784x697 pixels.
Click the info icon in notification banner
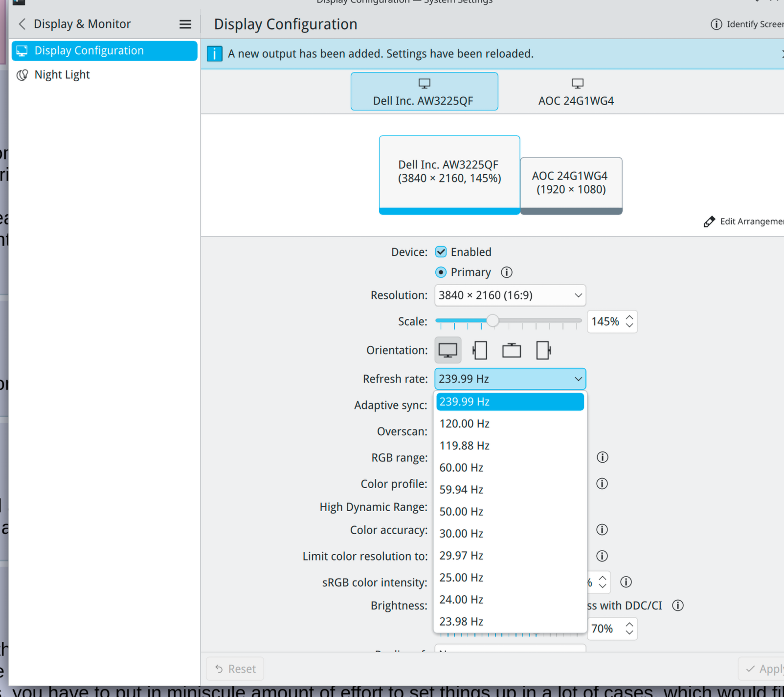(214, 54)
